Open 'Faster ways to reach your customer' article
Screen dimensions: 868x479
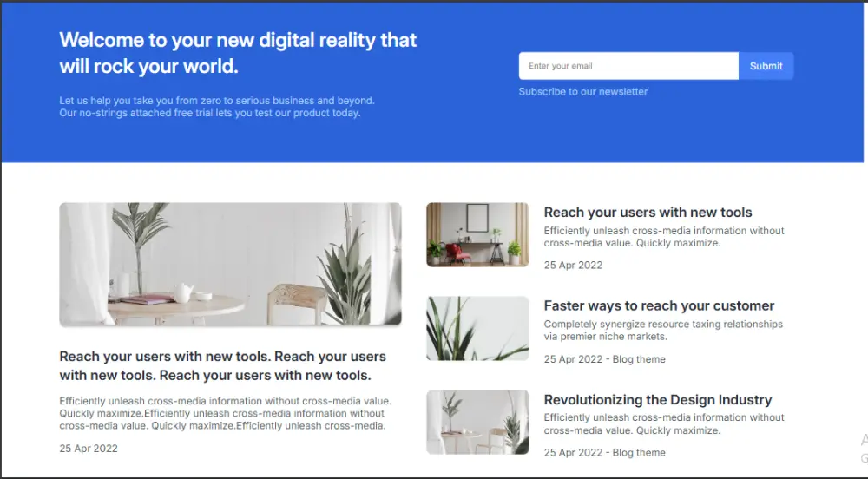tap(659, 305)
